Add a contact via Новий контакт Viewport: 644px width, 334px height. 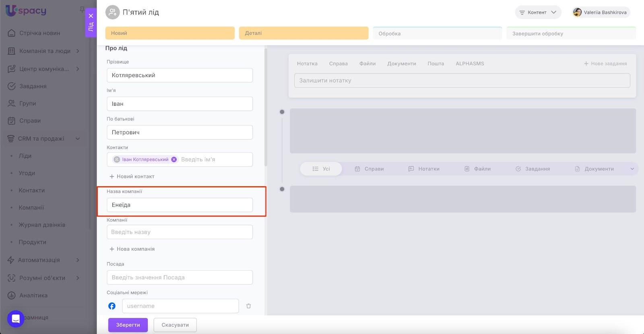pos(132,176)
